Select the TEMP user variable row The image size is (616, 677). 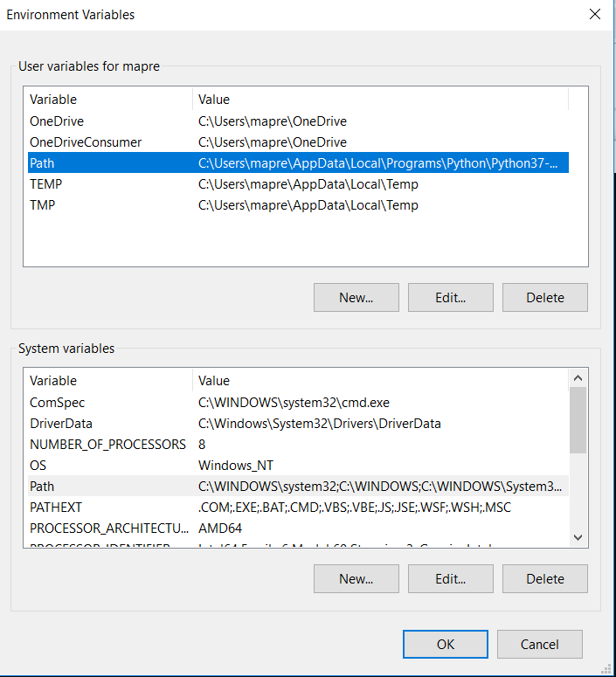point(298,184)
